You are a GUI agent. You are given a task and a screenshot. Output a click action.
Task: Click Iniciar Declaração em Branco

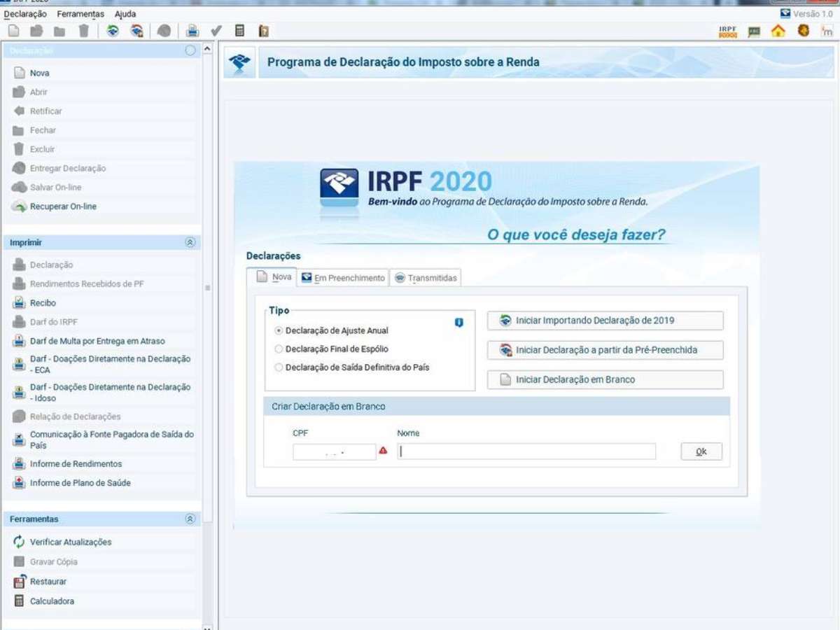(x=605, y=379)
